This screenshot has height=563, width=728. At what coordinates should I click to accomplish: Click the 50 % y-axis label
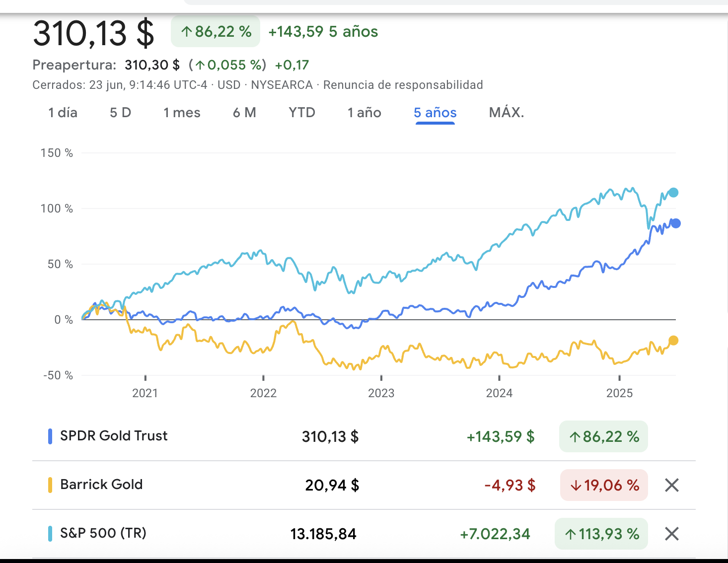(60, 264)
